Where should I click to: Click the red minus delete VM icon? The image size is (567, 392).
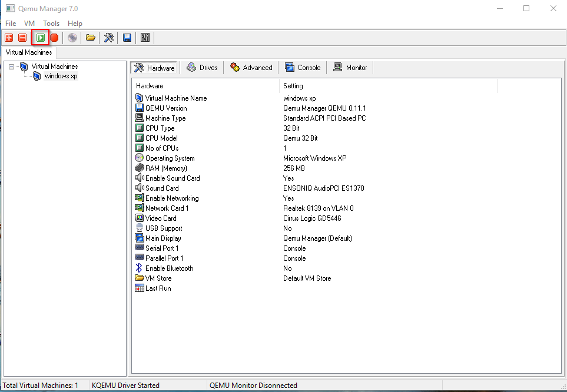pyautogui.click(x=22, y=38)
